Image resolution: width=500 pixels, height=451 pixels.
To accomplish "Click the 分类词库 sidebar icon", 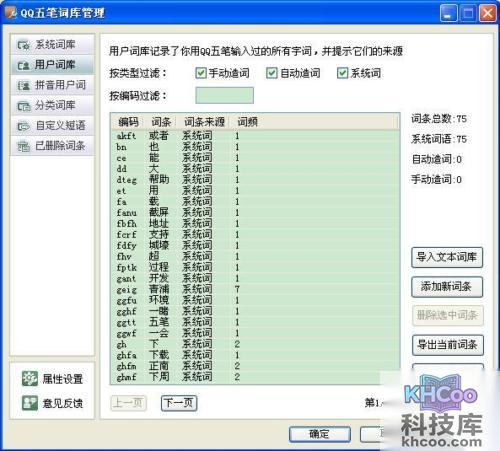I will pos(24,106).
